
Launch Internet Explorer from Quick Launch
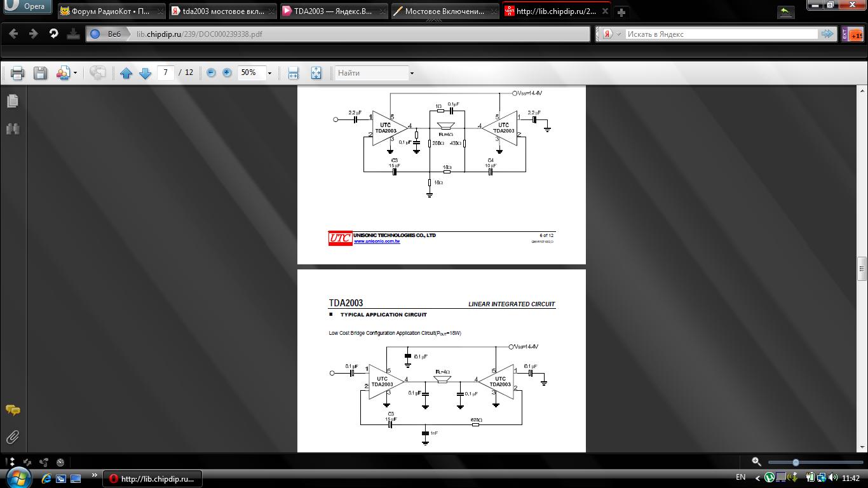(46, 478)
